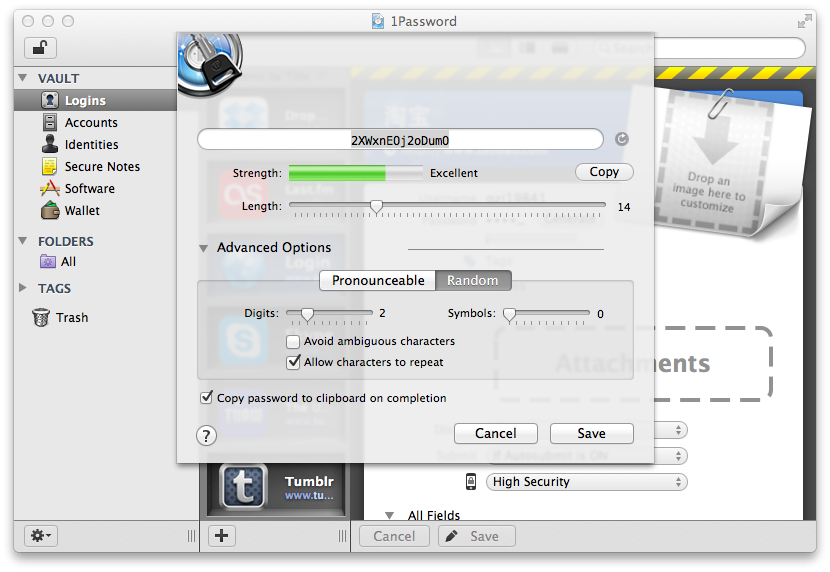Click the bottom toolbar Save button
This screenshot has height=572, width=830.
pos(476,536)
